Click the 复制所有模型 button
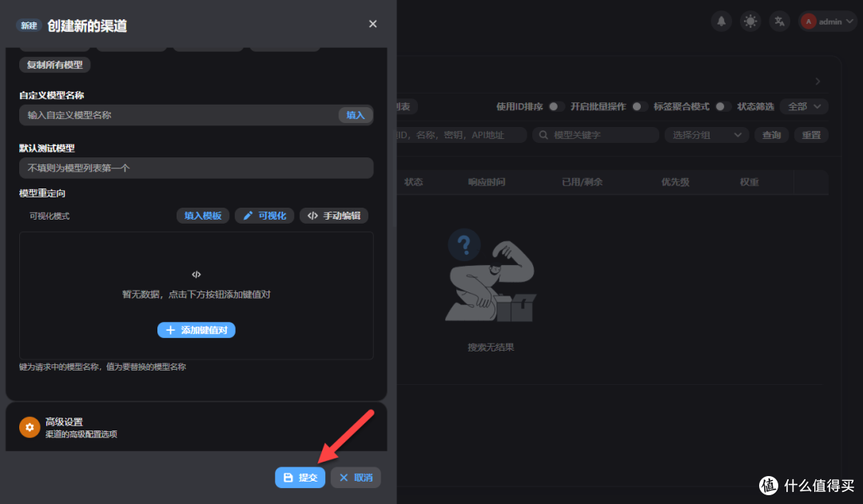Image resolution: width=863 pixels, height=504 pixels. [55, 65]
